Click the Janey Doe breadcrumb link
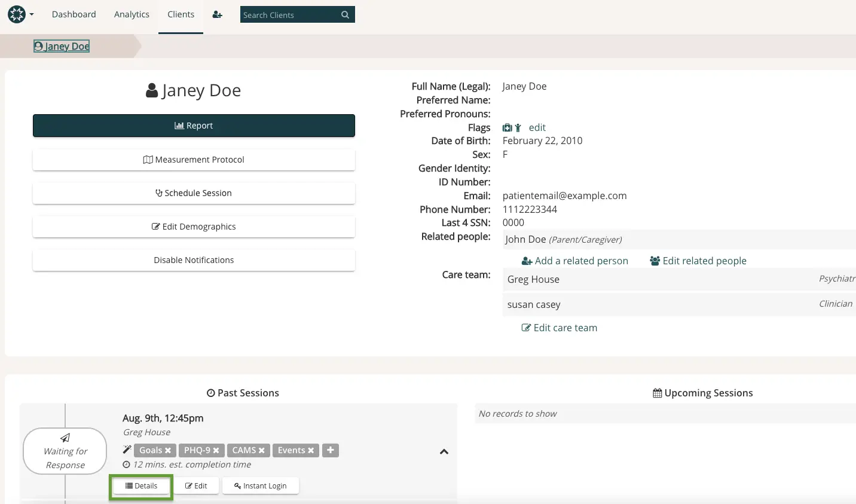Viewport: 856px width, 504px height. (62, 46)
